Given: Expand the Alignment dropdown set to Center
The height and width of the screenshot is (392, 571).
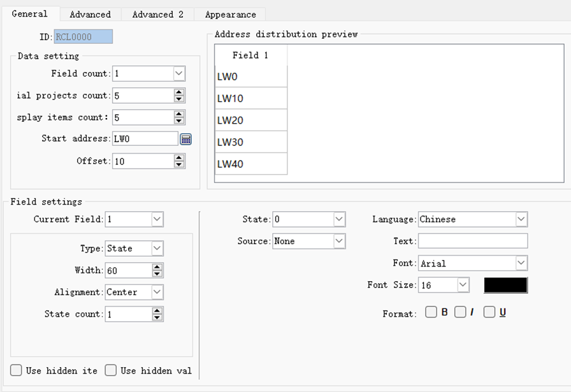Looking at the screenshot, I should coord(157,292).
